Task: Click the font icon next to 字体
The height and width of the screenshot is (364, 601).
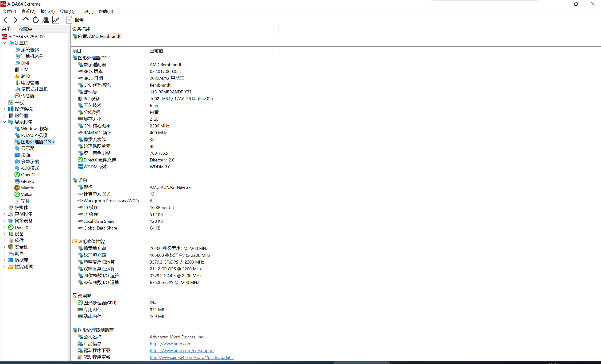Action: click(17, 201)
